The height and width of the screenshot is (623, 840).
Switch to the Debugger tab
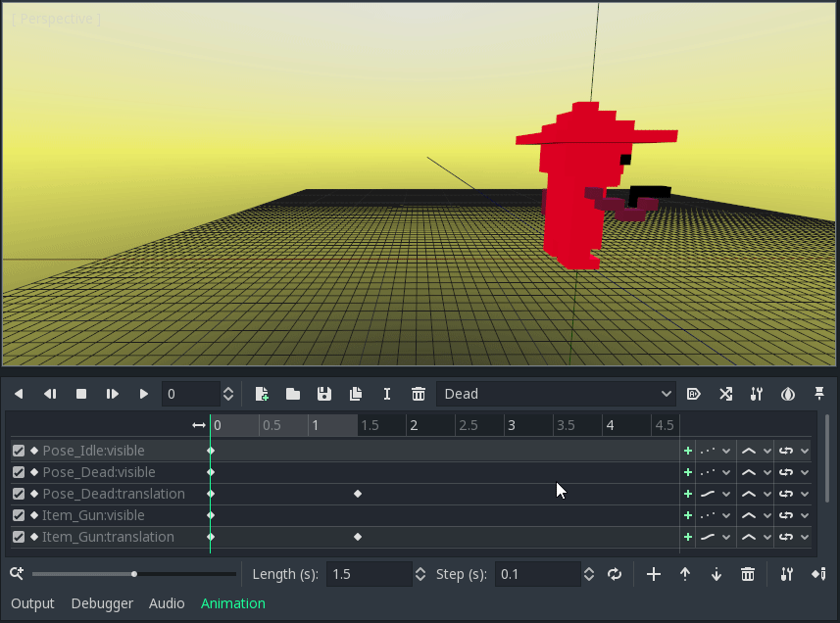point(102,603)
